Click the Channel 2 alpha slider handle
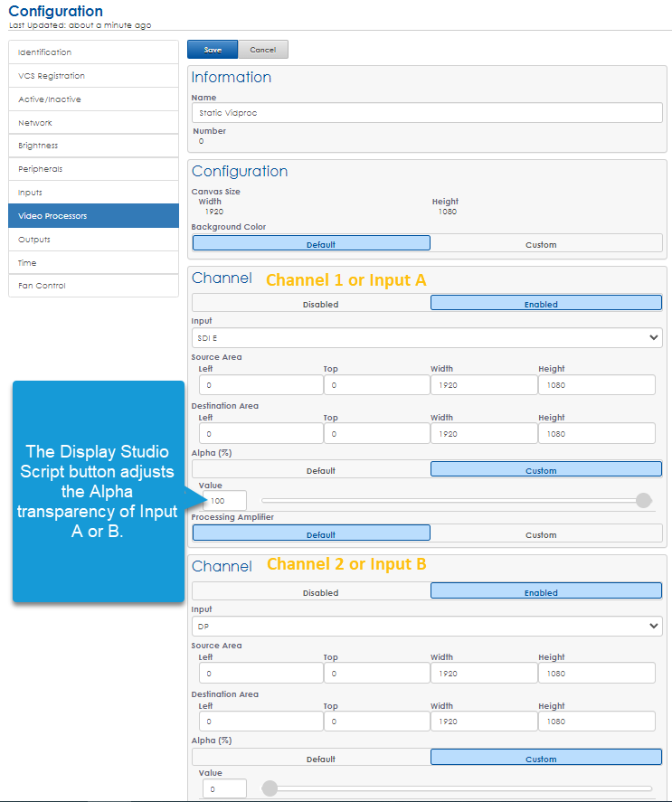 click(270, 788)
